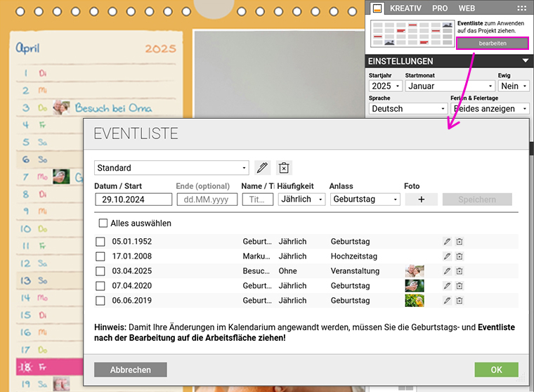This screenshot has width=534, height=392.
Task: Click the Abbrechen button
Action: point(131,370)
